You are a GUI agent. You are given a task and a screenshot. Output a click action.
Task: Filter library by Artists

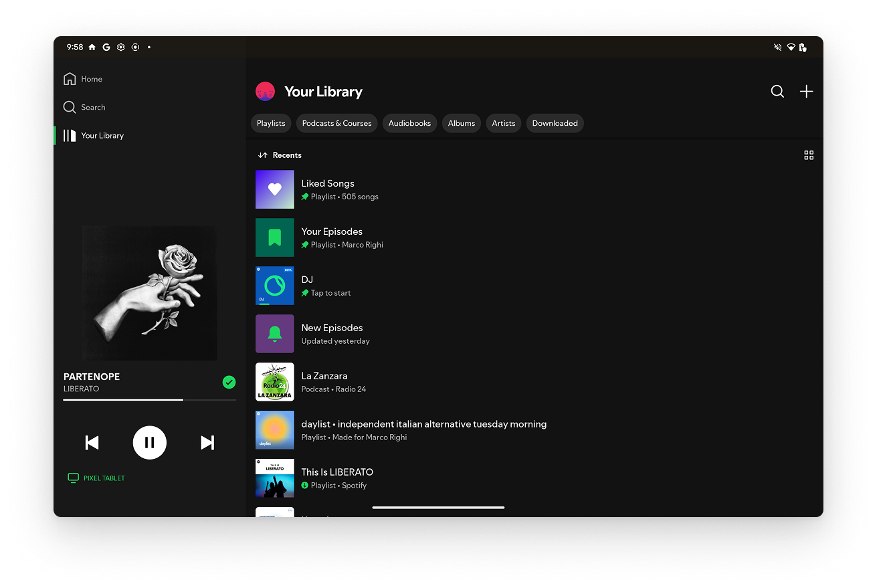(504, 123)
